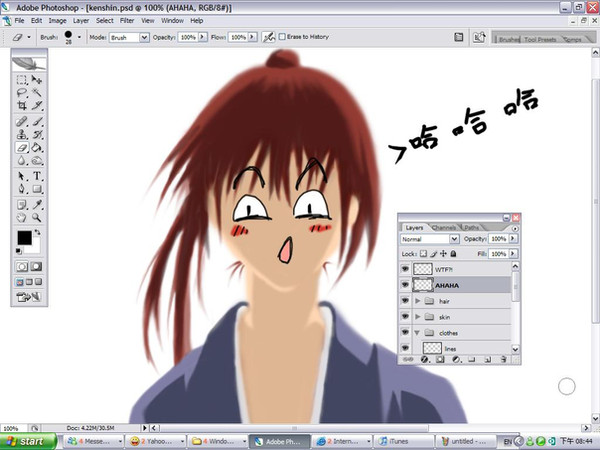Select the Crop tool

pos(22,105)
